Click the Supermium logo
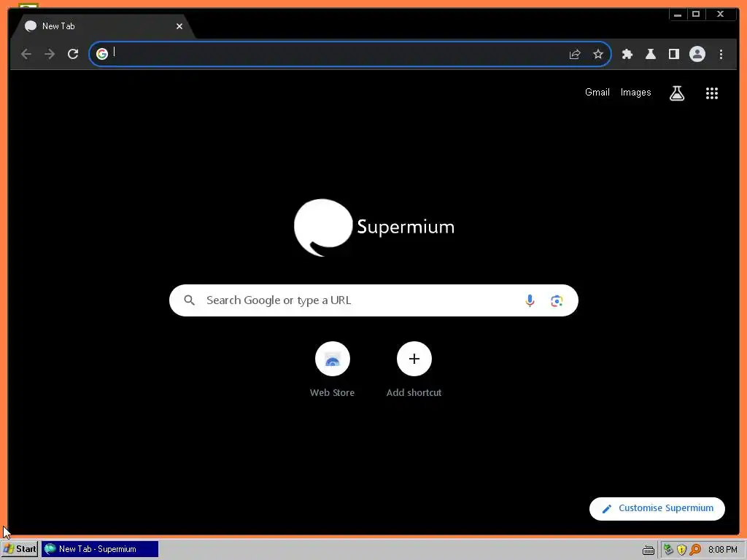The width and height of the screenshot is (747, 560). 374,227
